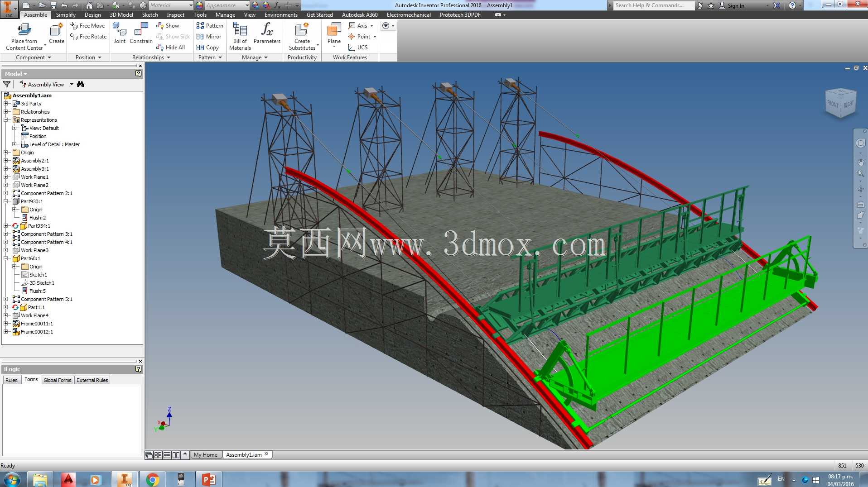Image resolution: width=868 pixels, height=487 pixels.
Task: Collapse the Part60:1 tree node
Action: tap(6, 258)
